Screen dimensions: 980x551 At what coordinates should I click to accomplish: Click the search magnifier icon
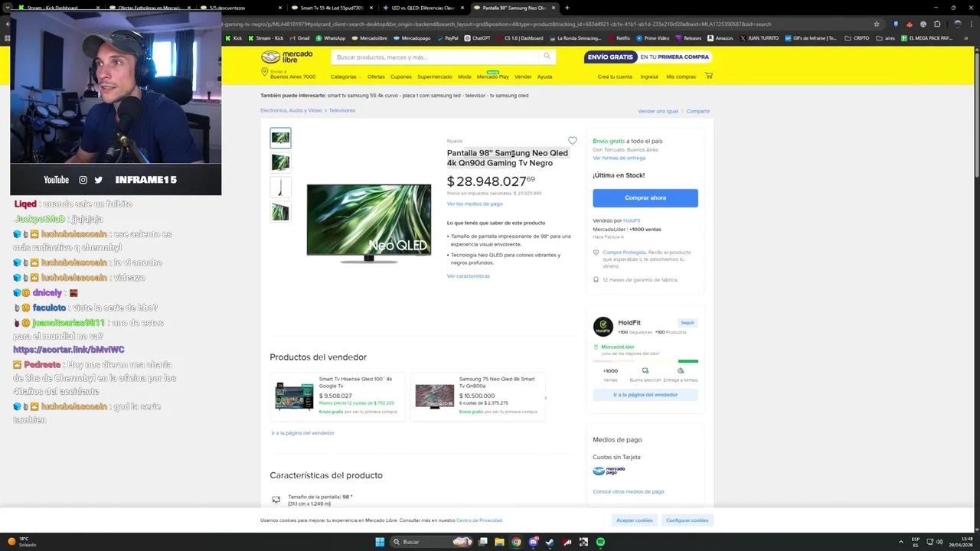[x=547, y=56]
